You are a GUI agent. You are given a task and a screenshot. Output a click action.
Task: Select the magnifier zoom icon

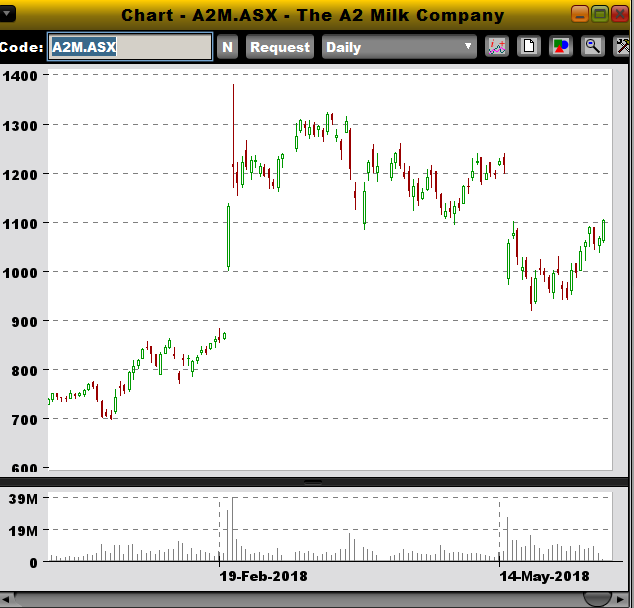coord(592,46)
